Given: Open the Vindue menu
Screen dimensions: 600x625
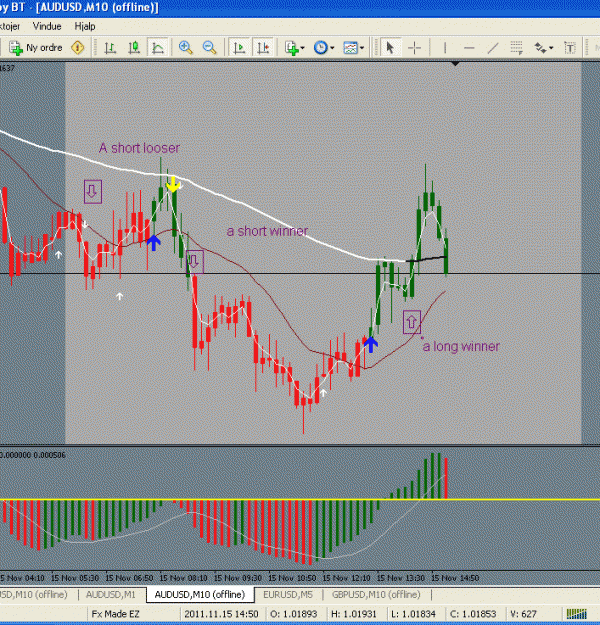Looking at the screenshot, I should (x=47, y=26).
